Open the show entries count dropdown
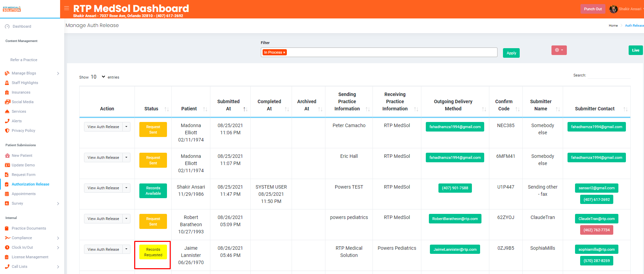The width and height of the screenshot is (644, 274). (x=98, y=77)
